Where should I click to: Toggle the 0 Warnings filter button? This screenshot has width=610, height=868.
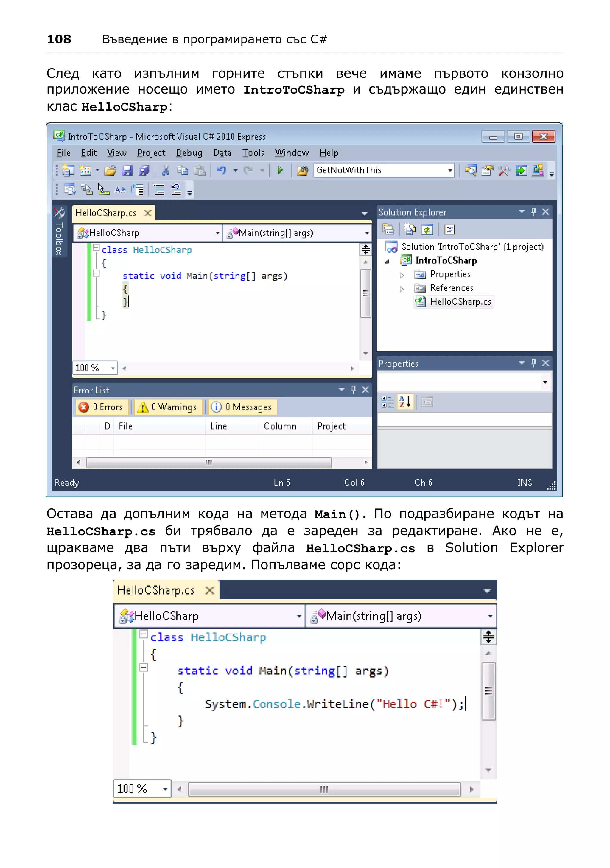pos(168,407)
